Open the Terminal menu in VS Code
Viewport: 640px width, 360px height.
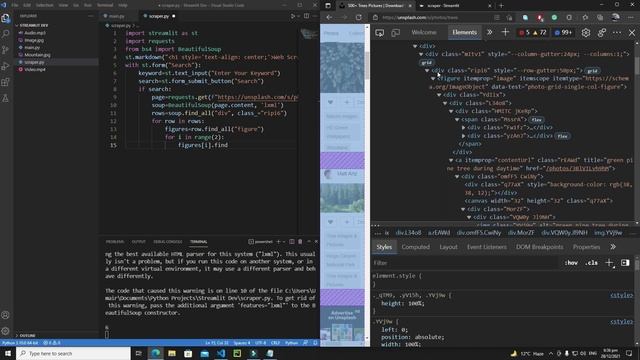pyautogui.click(x=105, y=5)
